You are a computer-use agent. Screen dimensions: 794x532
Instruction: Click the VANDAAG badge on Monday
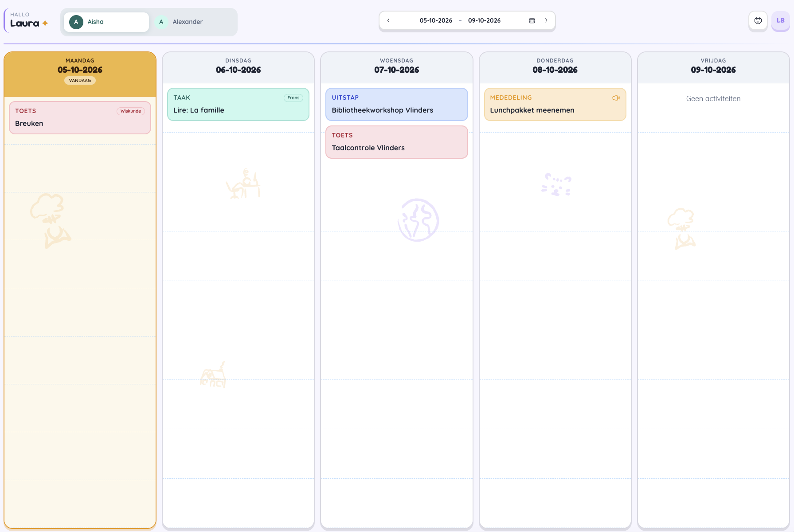[80, 81]
